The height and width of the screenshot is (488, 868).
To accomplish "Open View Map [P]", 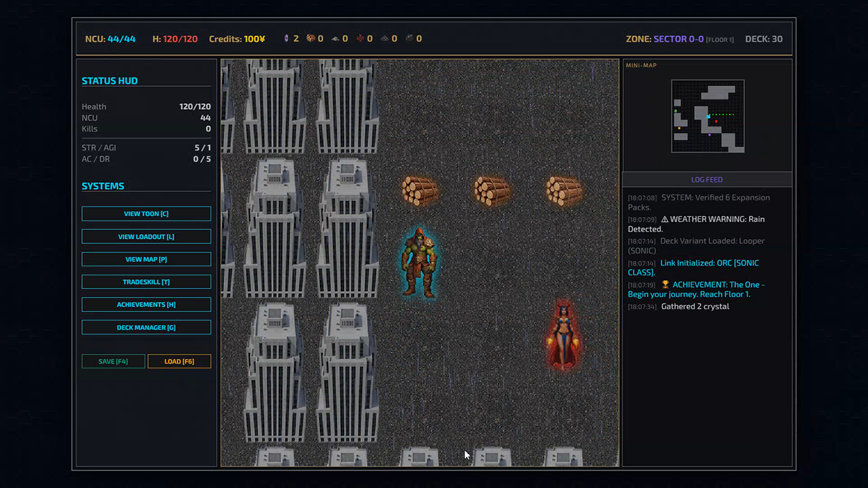I will tap(146, 259).
